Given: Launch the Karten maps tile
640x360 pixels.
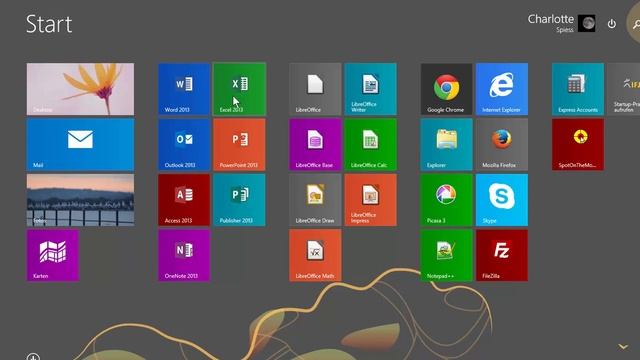Looking at the screenshot, I should click(x=53, y=256).
